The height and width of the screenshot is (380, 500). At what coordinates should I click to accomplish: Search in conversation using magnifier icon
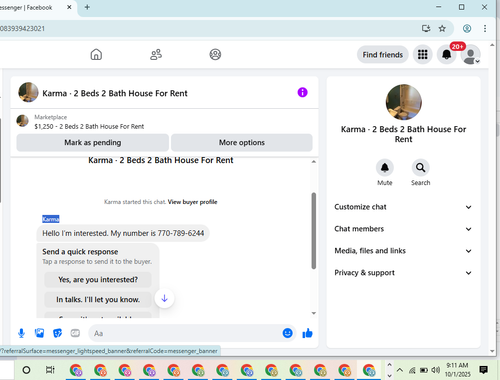(420, 168)
